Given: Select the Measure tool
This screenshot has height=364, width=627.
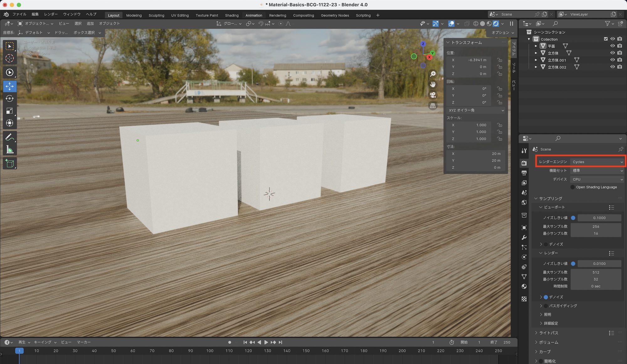Looking at the screenshot, I should tap(10, 150).
